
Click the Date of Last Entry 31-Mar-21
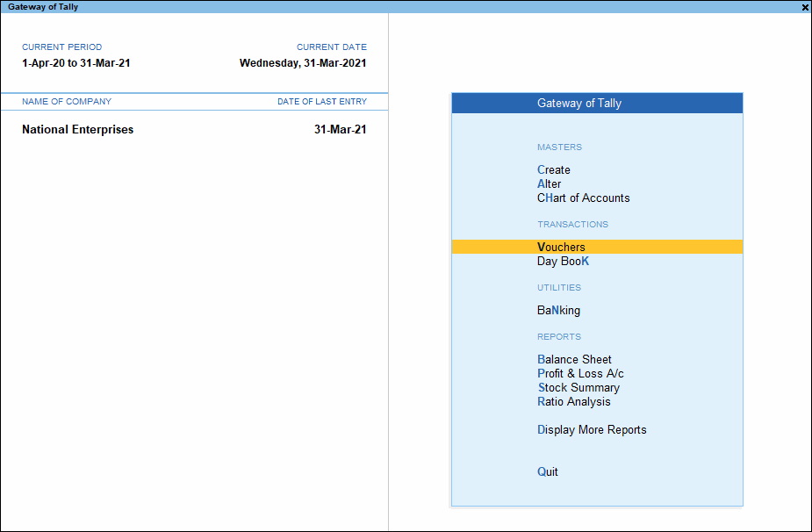point(342,129)
